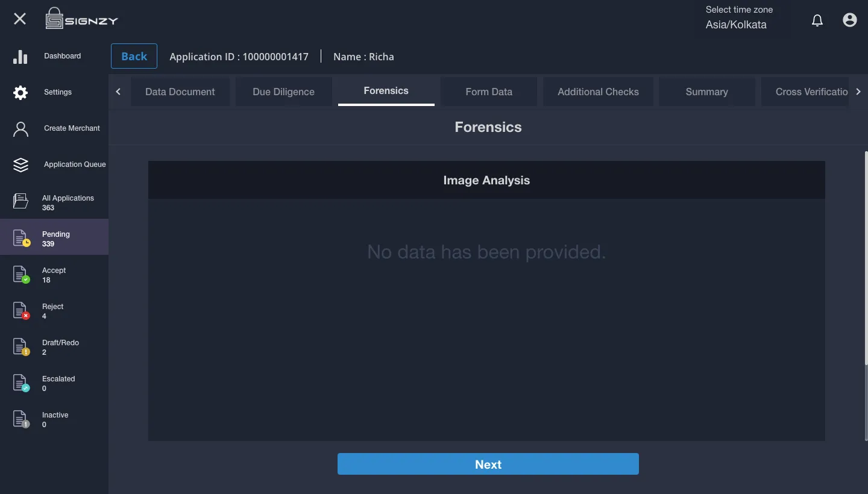868x494 pixels.
Task: Click the Name : Richa text
Action: (363, 57)
